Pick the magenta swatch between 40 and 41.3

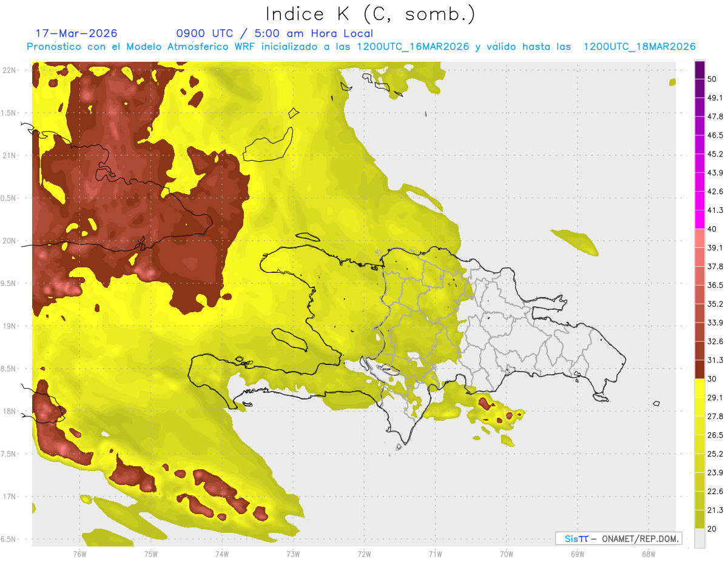coord(699,219)
